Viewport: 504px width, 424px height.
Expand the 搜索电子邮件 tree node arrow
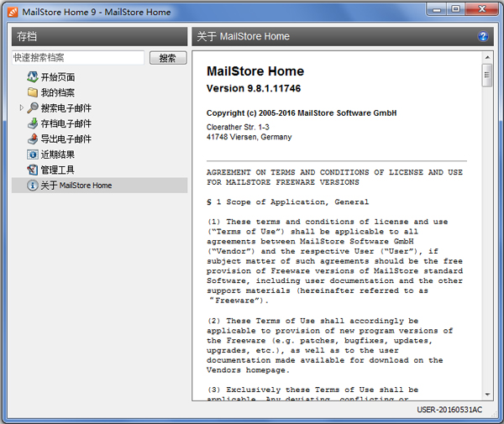(22, 108)
